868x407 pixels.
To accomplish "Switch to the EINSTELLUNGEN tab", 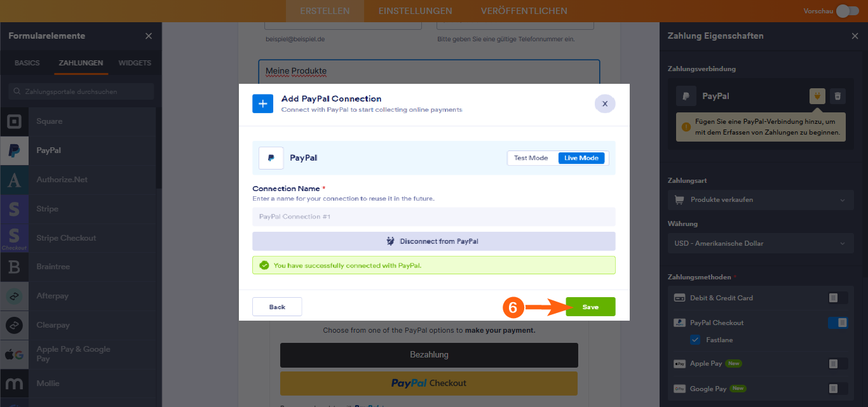I will coord(415,10).
